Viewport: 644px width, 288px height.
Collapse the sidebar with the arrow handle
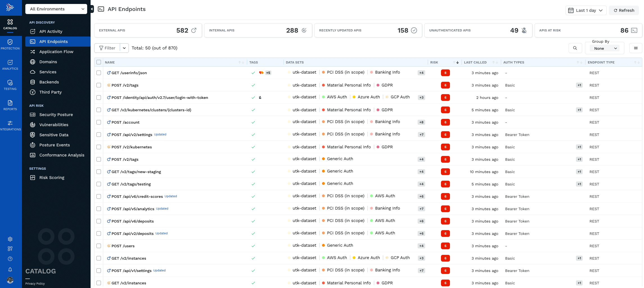pos(92,9)
